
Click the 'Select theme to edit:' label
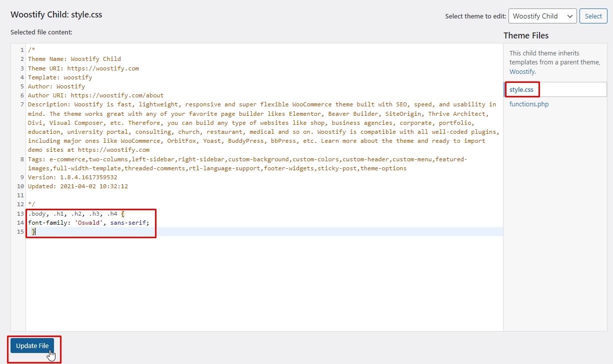point(475,16)
